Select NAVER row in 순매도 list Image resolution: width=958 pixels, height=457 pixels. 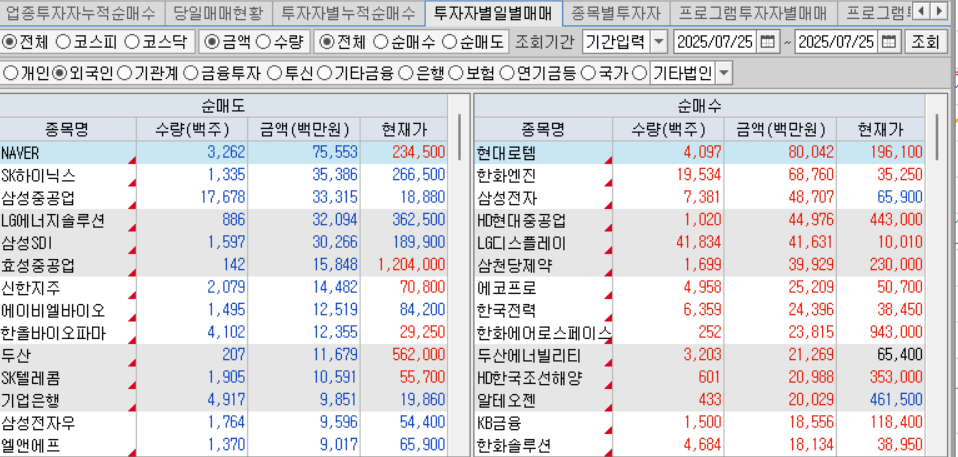[x=223, y=153]
